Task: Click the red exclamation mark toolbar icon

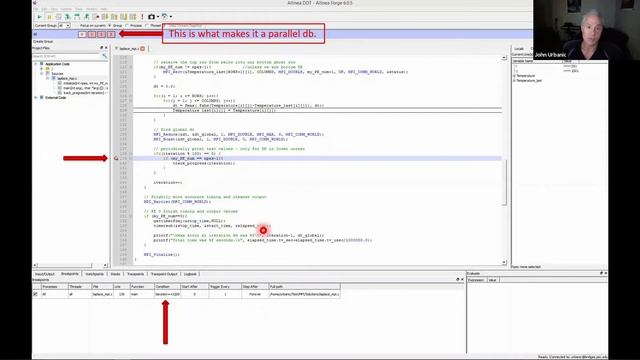Action: tap(142, 17)
